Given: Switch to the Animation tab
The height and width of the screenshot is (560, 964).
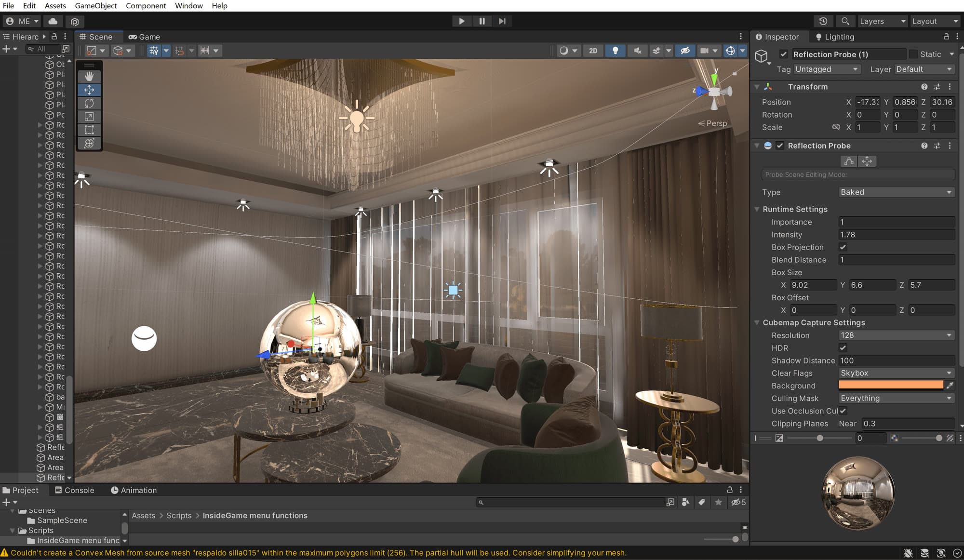Looking at the screenshot, I should [x=134, y=490].
